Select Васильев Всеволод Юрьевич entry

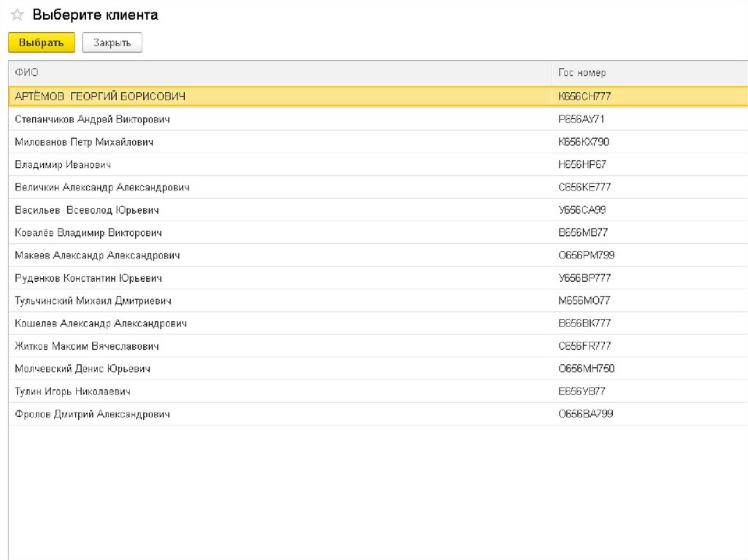86,210
